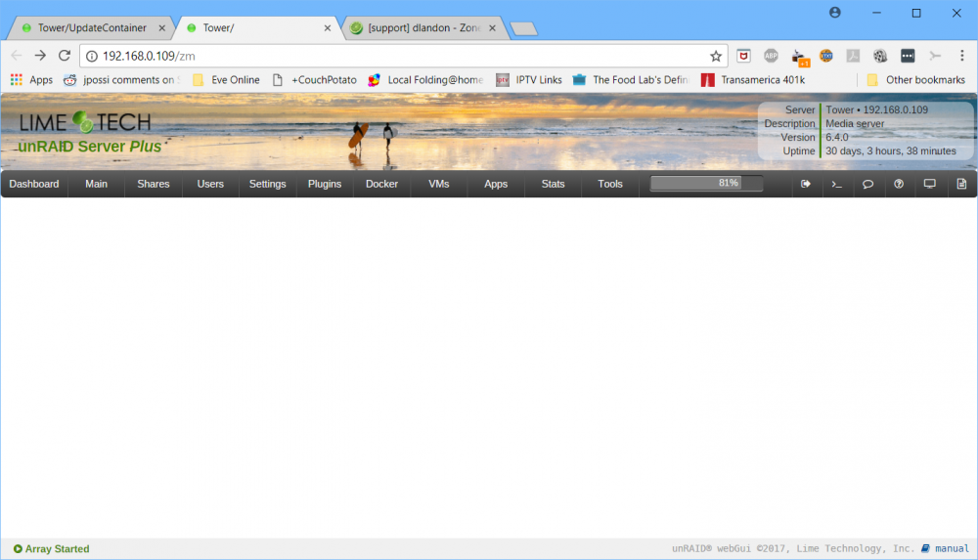Open the info monitor icon in the navbar
Screen dimensions: 978x560
tap(929, 184)
